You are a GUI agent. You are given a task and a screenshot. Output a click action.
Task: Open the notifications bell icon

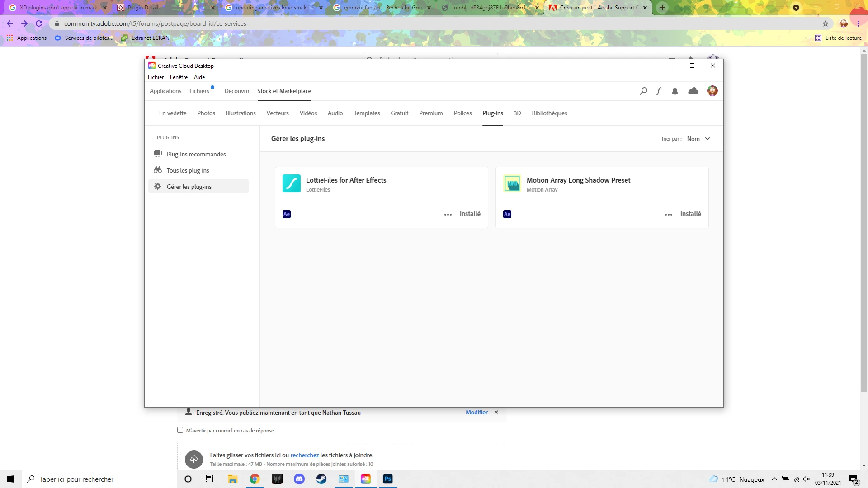click(675, 91)
